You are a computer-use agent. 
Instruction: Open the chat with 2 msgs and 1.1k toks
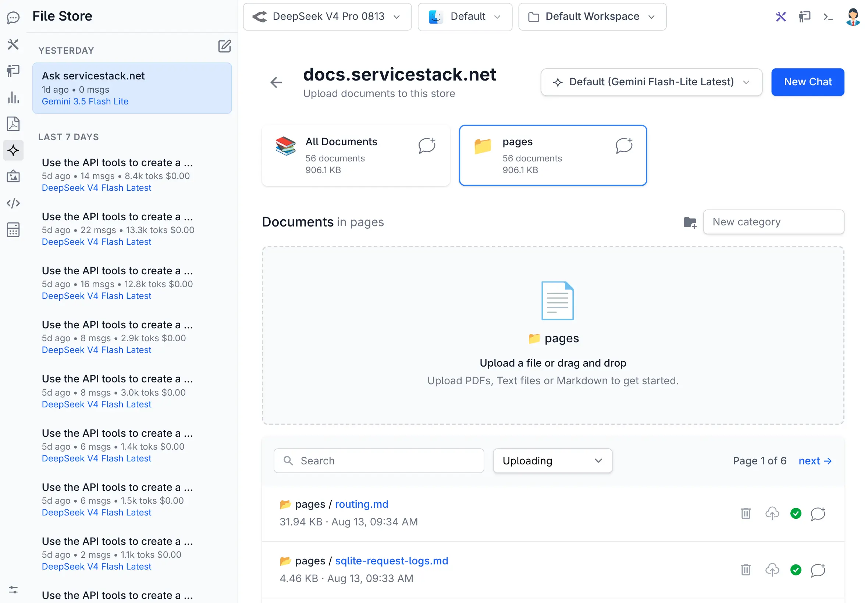click(132, 553)
